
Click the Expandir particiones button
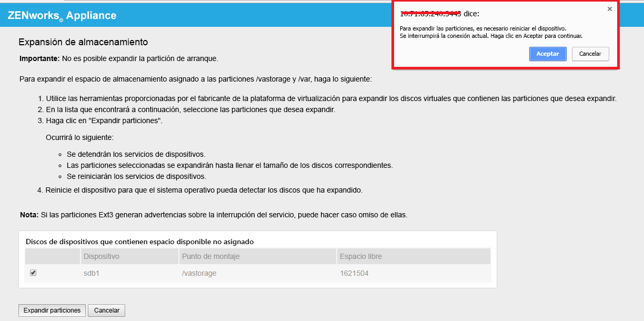(x=52, y=310)
